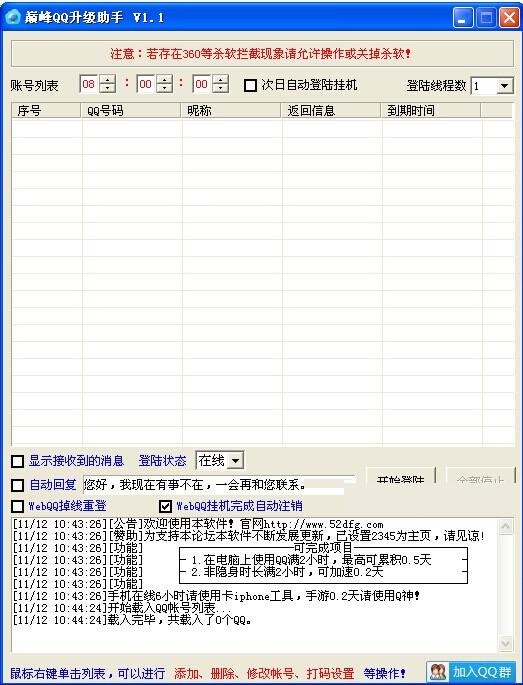The height and width of the screenshot is (685, 523).
Task: Open 登陆线程数 dropdown
Action: tap(505, 86)
